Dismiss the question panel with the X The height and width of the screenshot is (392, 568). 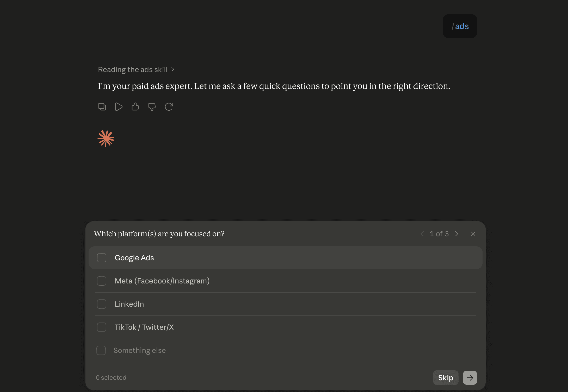tap(473, 234)
